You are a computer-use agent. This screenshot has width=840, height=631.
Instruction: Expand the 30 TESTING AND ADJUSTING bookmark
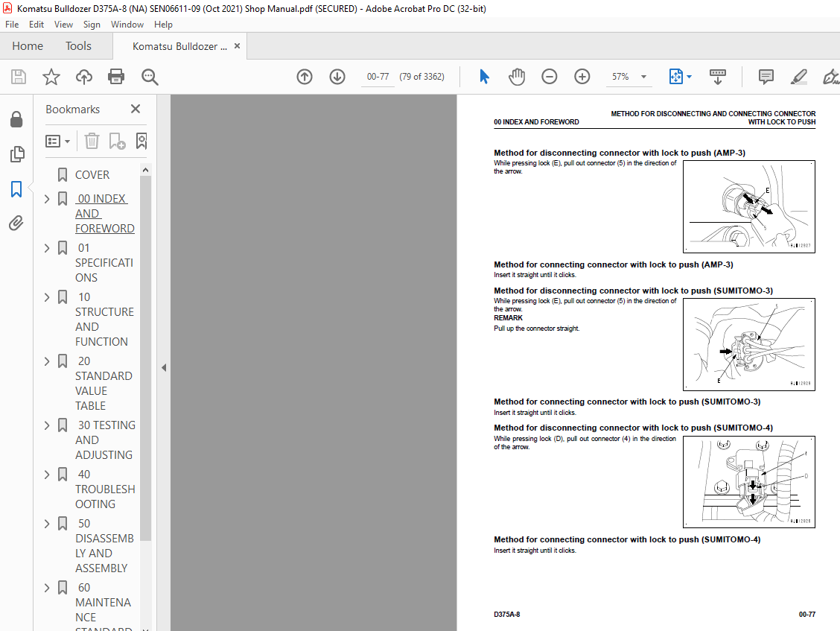point(47,425)
